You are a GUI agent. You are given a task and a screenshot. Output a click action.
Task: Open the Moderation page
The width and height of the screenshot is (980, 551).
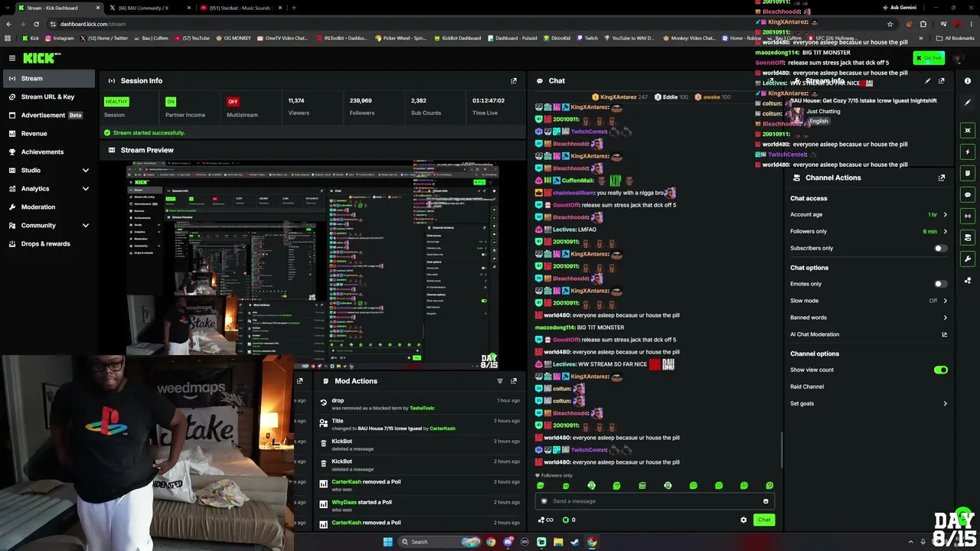point(49,207)
